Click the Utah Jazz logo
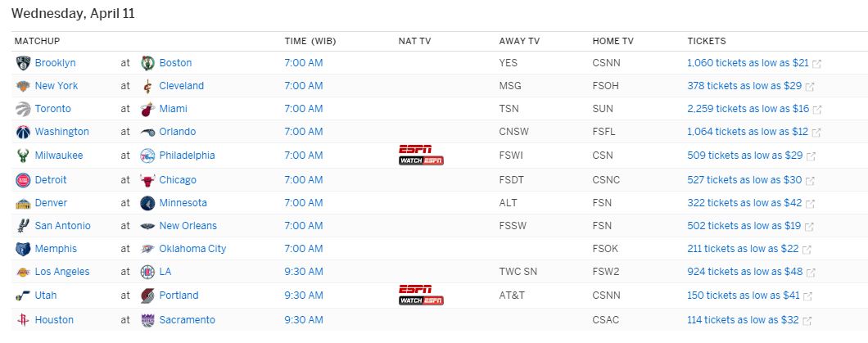The height and width of the screenshot is (343, 868). pyautogui.click(x=22, y=296)
